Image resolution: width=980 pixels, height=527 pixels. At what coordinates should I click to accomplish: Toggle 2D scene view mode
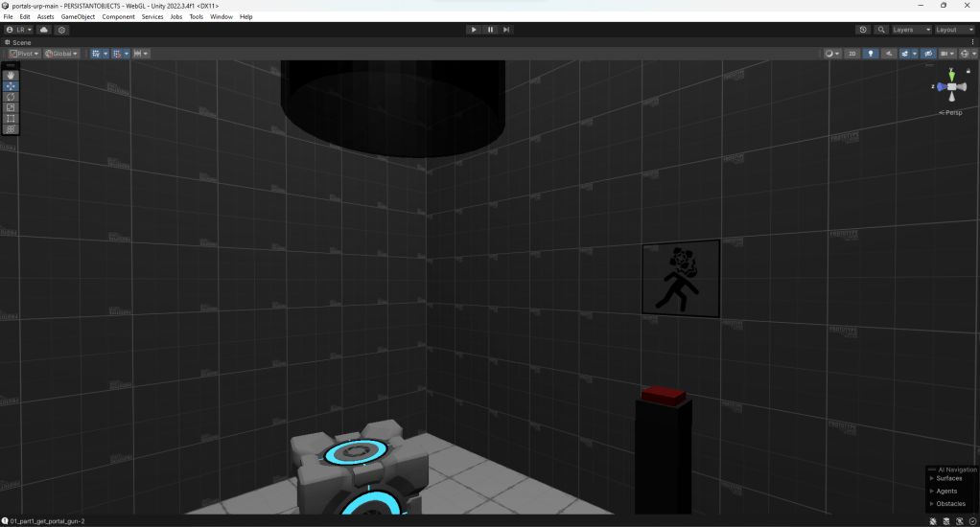(x=852, y=54)
